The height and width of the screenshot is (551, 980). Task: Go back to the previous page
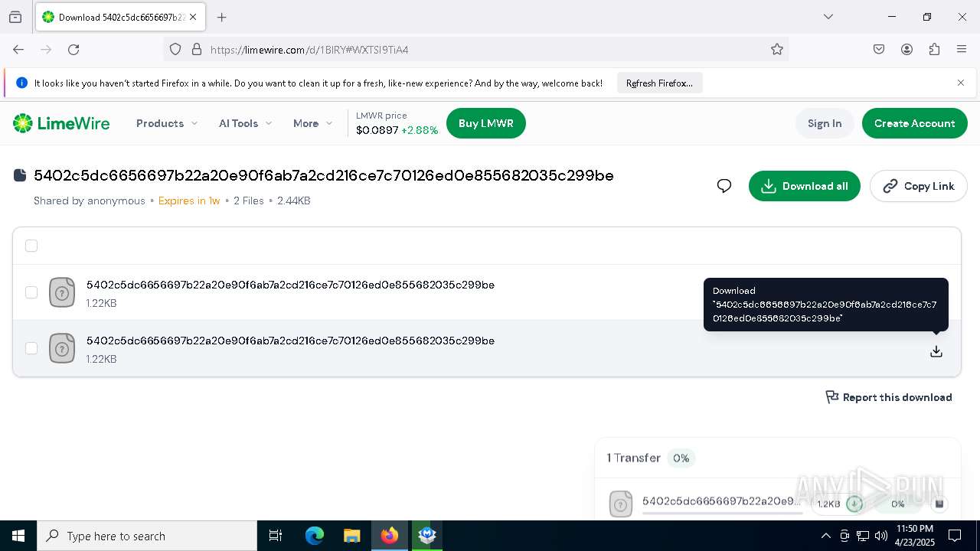point(18,50)
